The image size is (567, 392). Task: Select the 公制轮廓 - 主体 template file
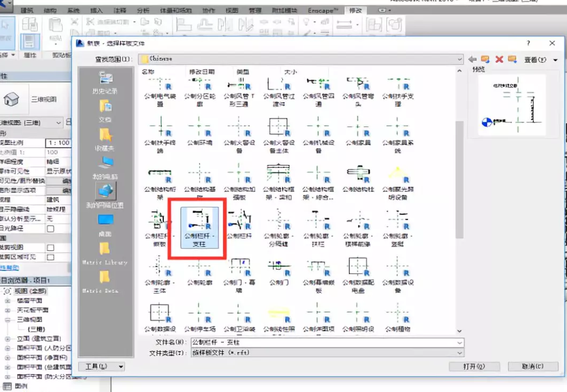click(160, 276)
